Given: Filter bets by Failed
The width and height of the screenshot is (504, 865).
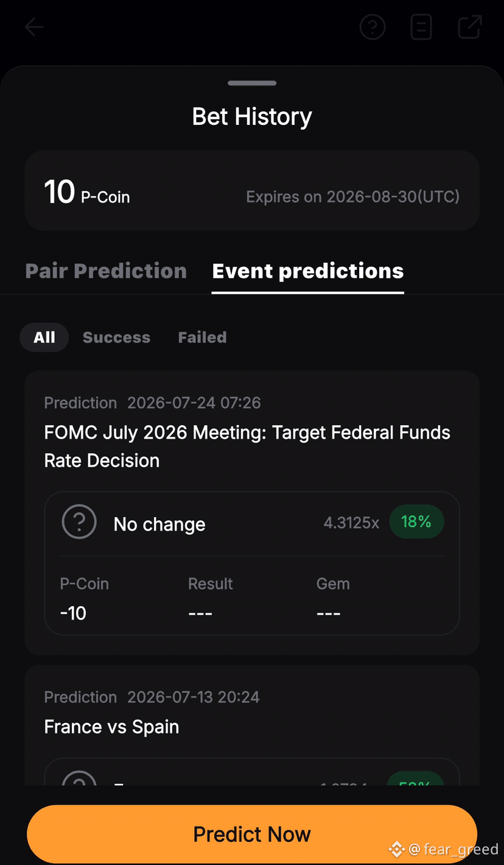Looking at the screenshot, I should 202,337.
